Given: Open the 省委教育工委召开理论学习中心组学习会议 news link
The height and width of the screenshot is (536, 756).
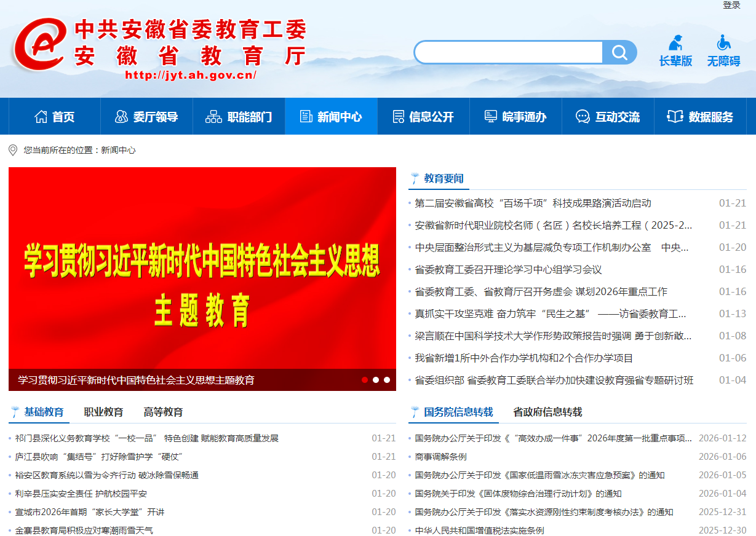Looking at the screenshot, I should point(508,269).
